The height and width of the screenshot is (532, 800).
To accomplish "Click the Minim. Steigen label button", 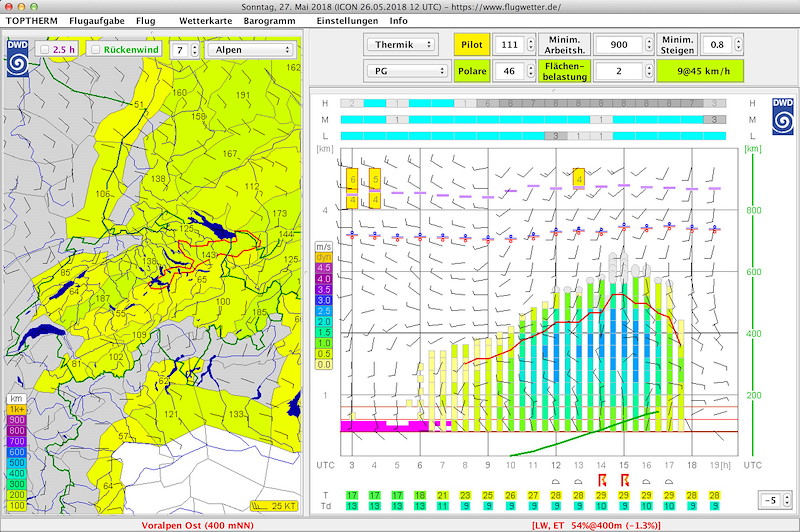I will pyautogui.click(x=677, y=44).
